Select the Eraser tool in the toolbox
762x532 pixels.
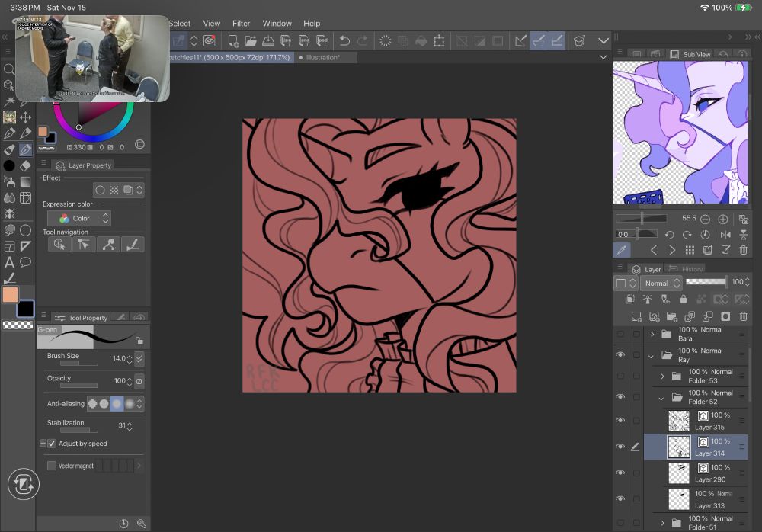[x=25, y=165]
